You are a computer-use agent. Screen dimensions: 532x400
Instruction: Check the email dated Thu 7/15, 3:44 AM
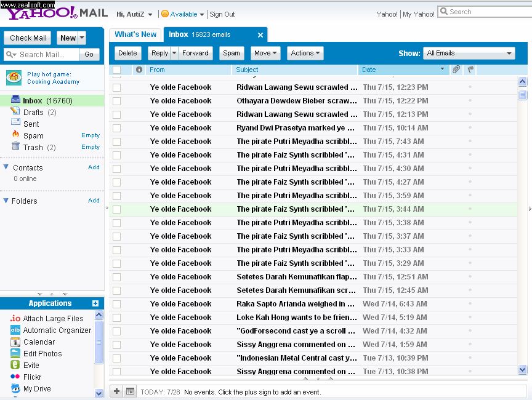[117, 209]
